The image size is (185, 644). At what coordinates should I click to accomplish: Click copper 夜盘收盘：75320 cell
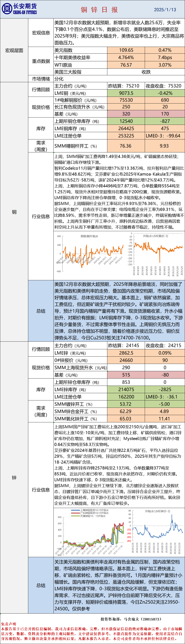(x=165, y=86)
